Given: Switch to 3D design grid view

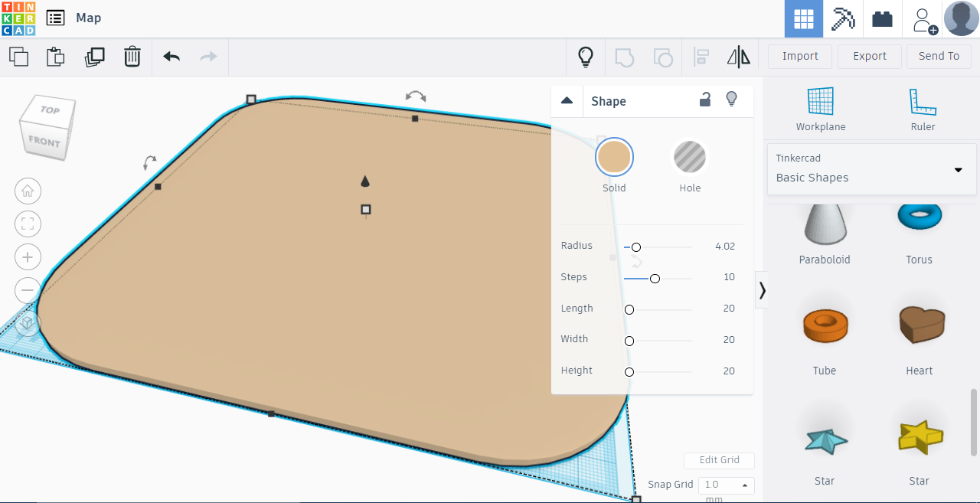Looking at the screenshot, I should point(804,18).
